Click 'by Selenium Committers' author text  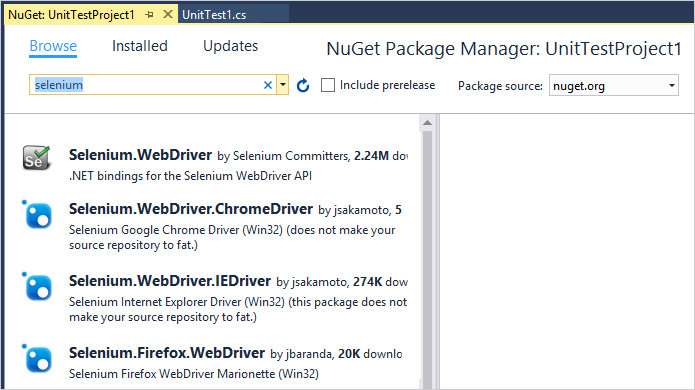pyautogui.click(x=283, y=156)
